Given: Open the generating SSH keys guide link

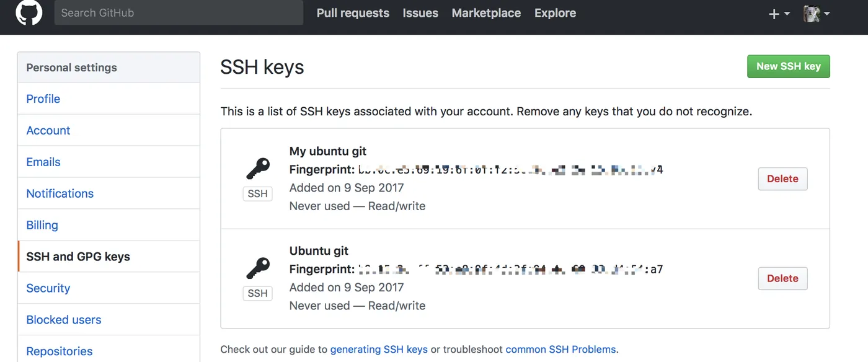Looking at the screenshot, I should [x=379, y=349].
